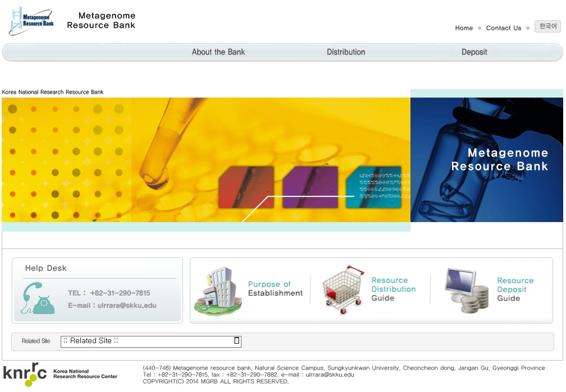Open Resource Distribution Guide link
This screenshot has width=566, height=392.
pos(393,289)
